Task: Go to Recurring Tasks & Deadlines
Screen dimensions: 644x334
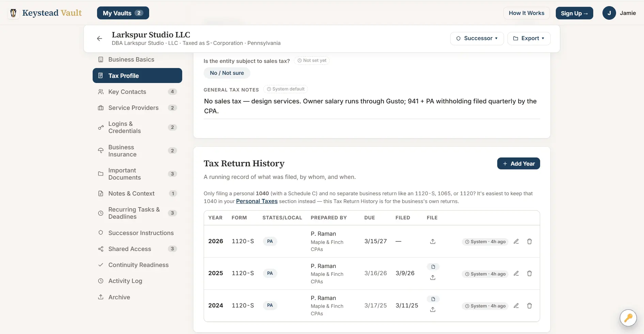Action: click(x=137, y=213)
